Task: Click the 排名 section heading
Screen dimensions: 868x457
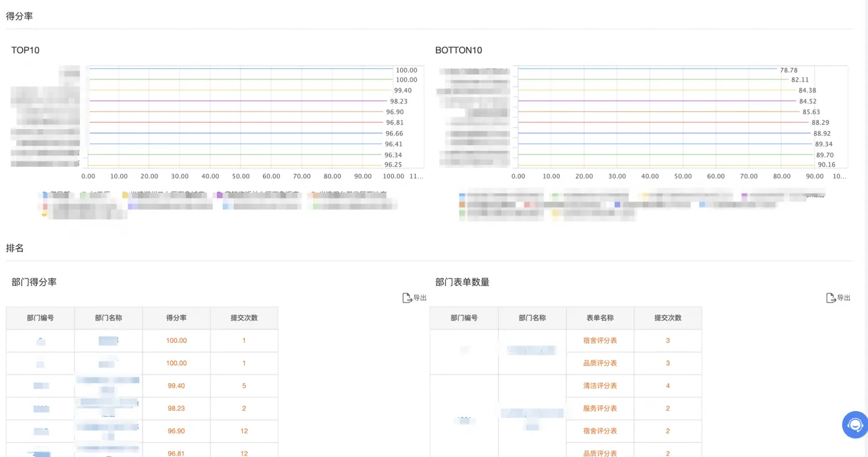Action: 15,248
